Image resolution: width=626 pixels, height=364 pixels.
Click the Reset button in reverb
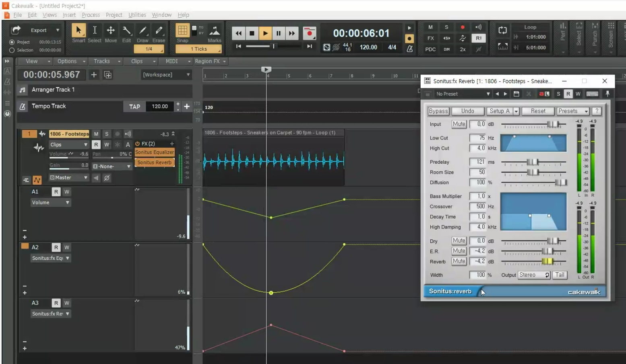538,111
